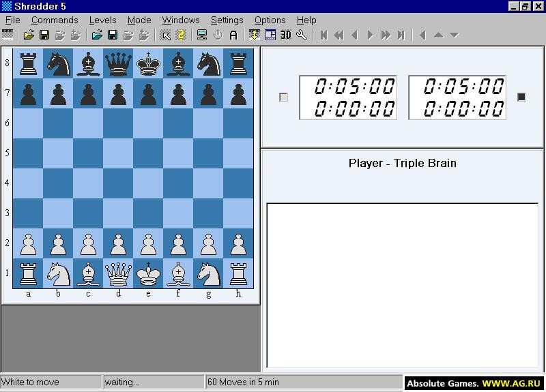Jump to last move button

tap(401, 35)
